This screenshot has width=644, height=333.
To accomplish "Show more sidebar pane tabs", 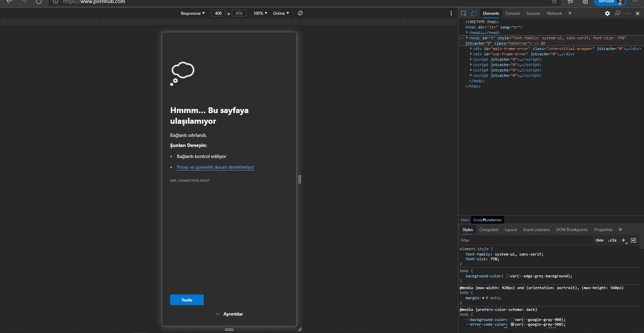I will coord(620,230).
